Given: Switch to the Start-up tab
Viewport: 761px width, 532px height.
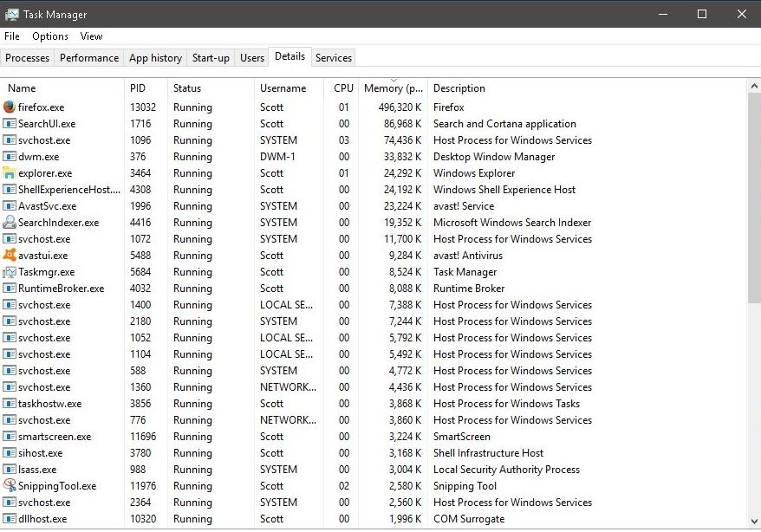Looking at the screenshot, I should (211, 58).
